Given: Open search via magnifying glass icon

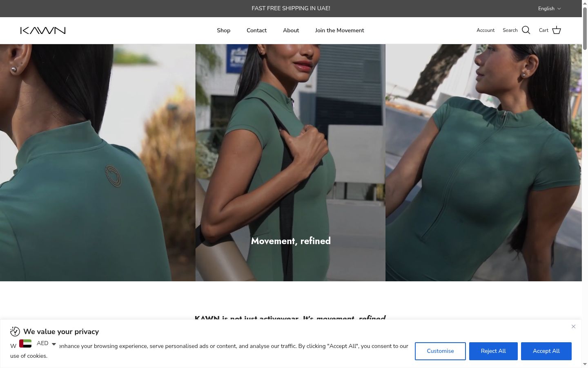Looking at the screenshot, I should [x=526, y=30].
